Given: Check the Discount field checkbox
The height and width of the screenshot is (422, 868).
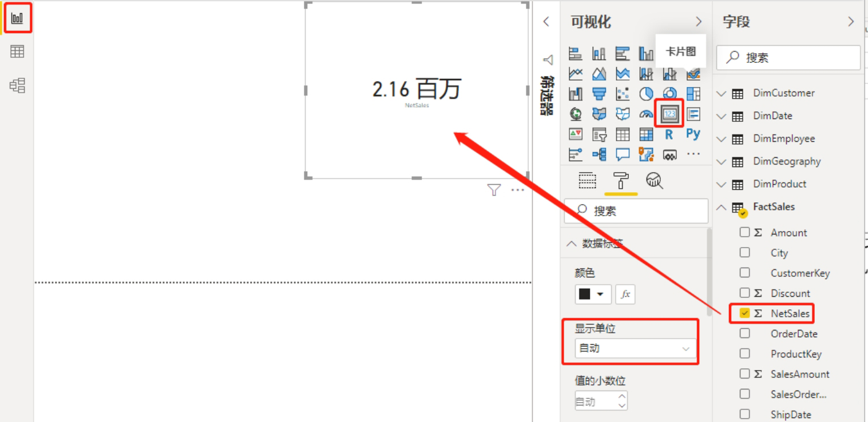Looking at the screenshot, I should pos(744,293).
